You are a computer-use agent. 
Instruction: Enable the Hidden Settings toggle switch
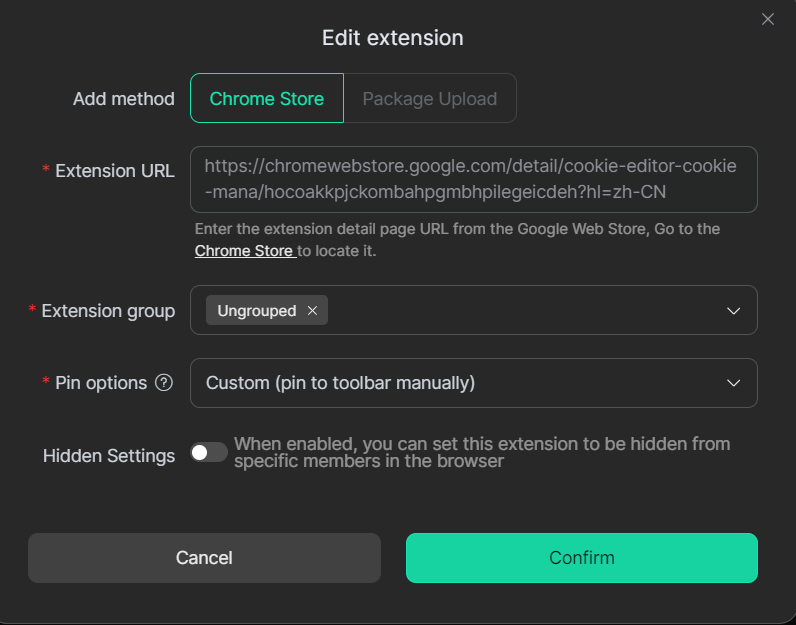(209, 453)
